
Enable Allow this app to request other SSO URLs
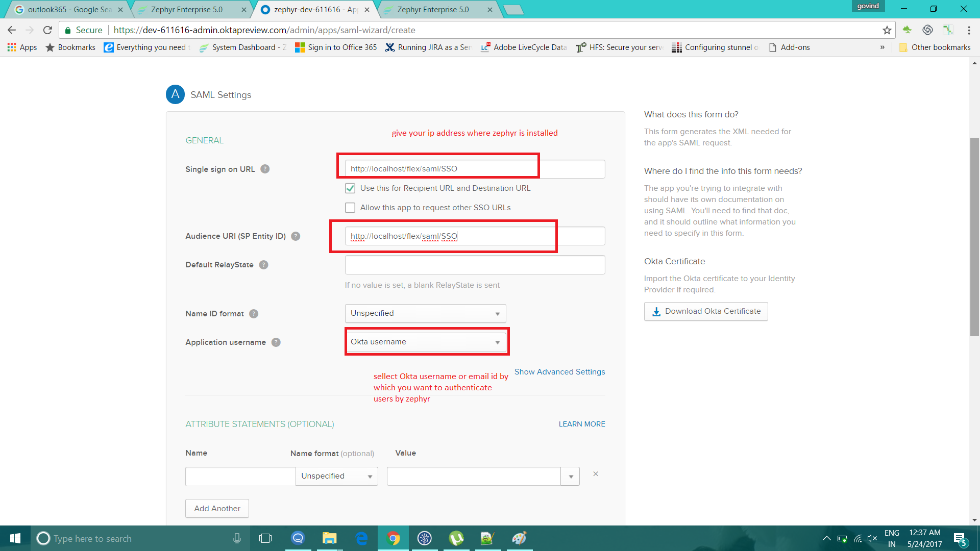350,208
